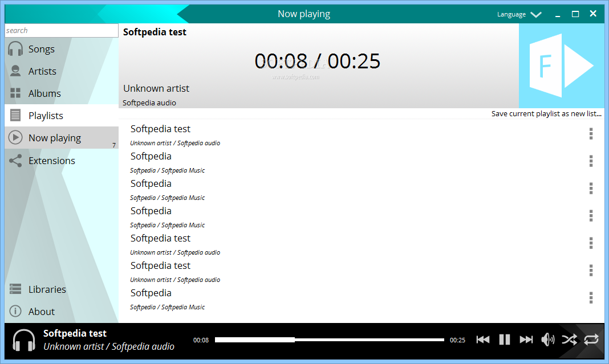
Task: Open the Playlists section
Action: [62, 115]
